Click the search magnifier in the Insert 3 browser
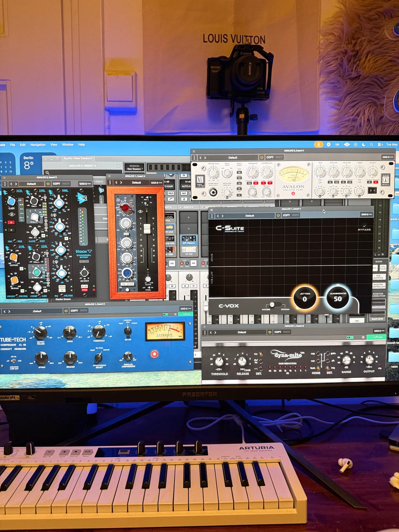 tap(48, 172)
